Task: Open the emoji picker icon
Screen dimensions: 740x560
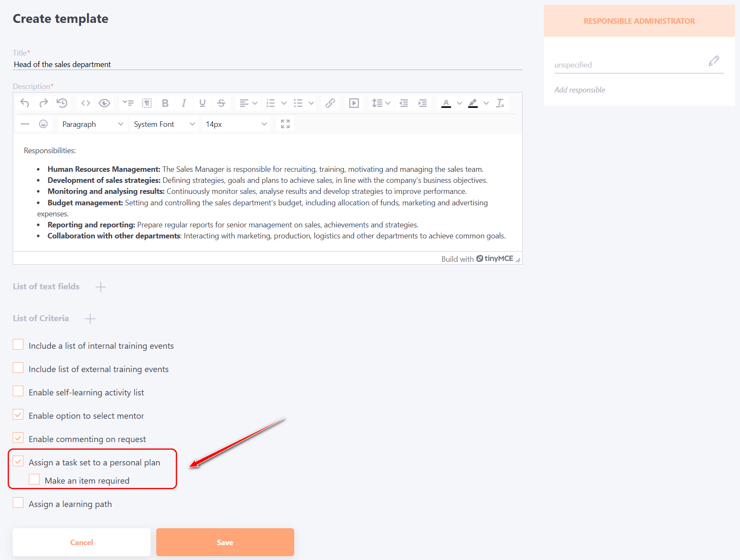Action: [43, 124]
